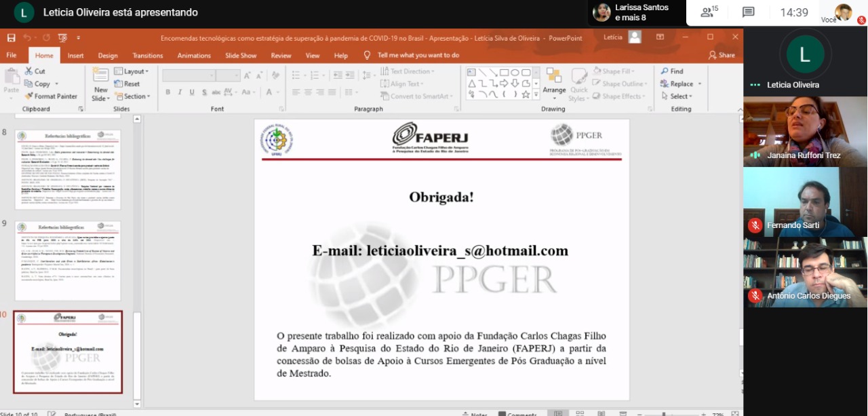Click the Share button

[722, 55]
